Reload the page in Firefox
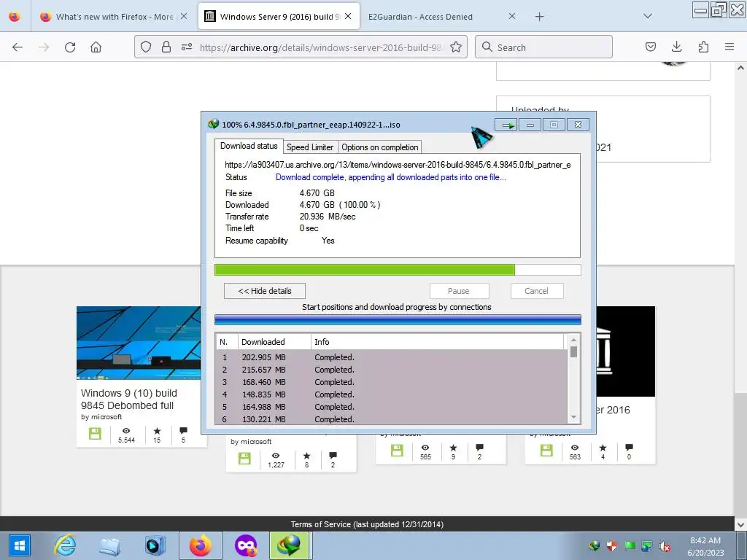Screen dimensions: 747x560 coord(70,47)
